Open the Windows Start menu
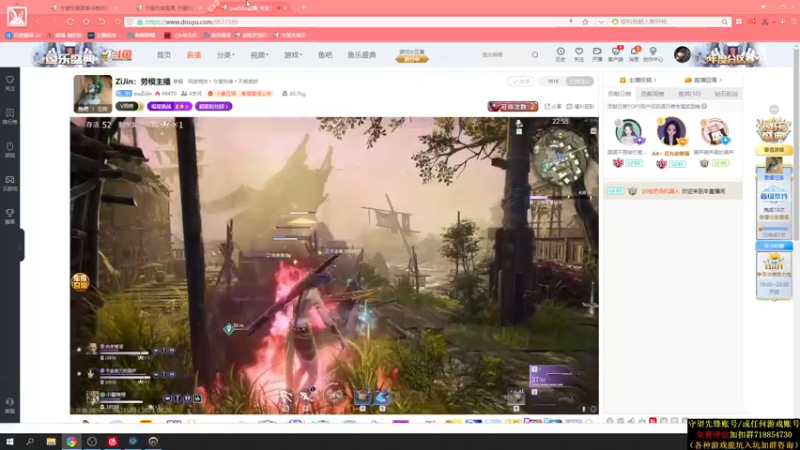This screenshot has width=800, height=450. coord(10,442)
